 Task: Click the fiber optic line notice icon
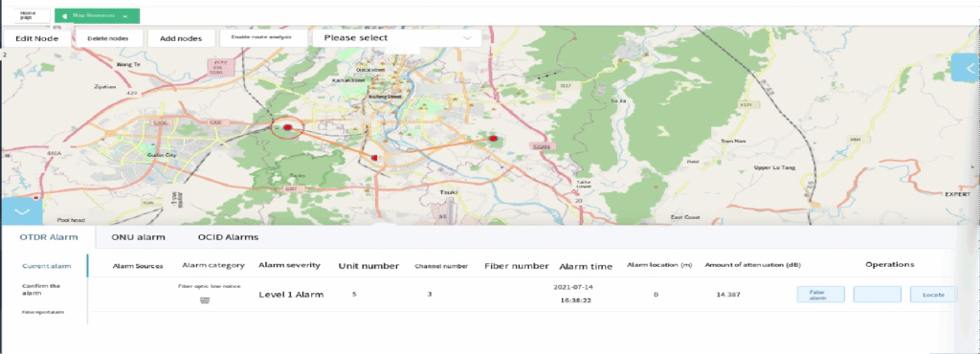[204, 300]
